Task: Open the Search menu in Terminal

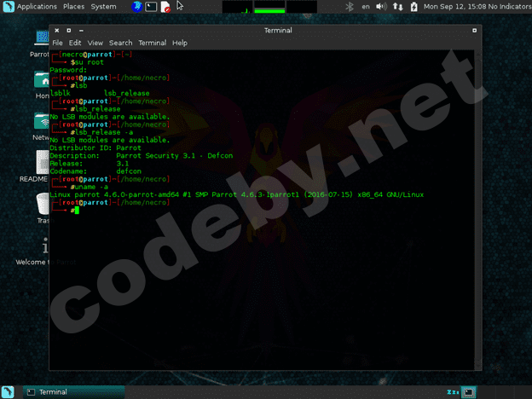Action: click(x=120, y=43)
